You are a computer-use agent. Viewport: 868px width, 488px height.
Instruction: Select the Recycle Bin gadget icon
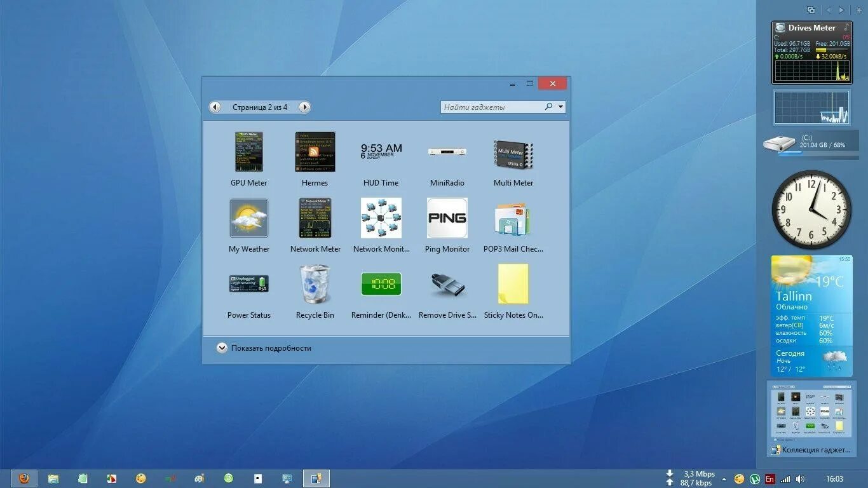[x=315, y=284]
